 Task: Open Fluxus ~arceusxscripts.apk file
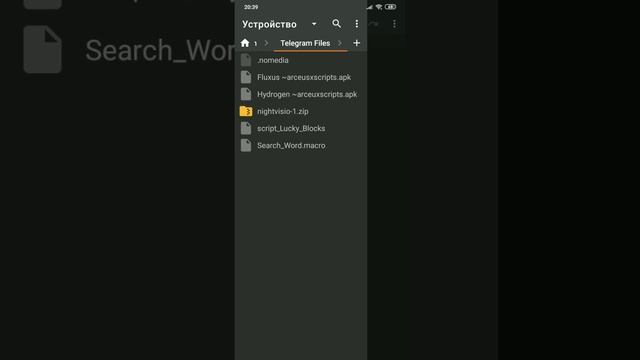[x=301, y=77]
